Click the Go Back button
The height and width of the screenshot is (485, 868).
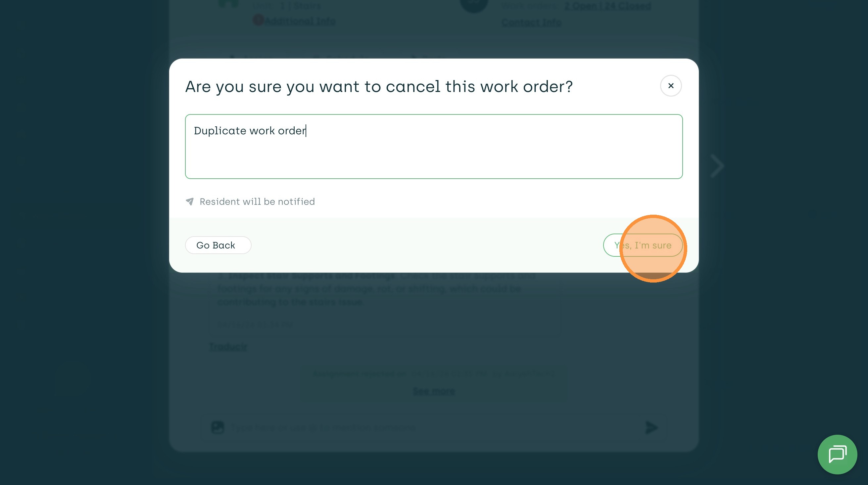pos(218,245)
